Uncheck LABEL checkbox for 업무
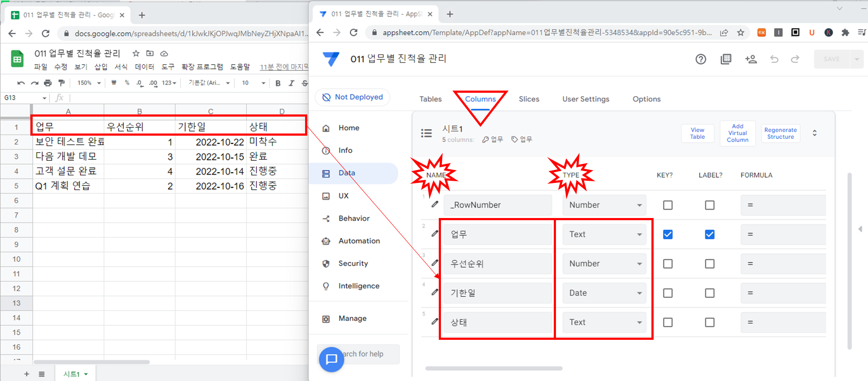Screen dimensions: 868x381 click(x=710, y=234)
